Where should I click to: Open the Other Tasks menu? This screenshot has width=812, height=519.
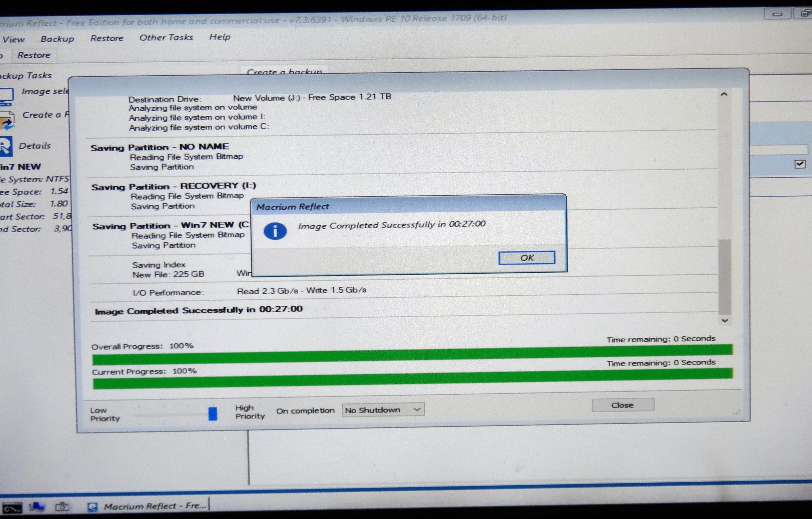[x=166, y=37]
